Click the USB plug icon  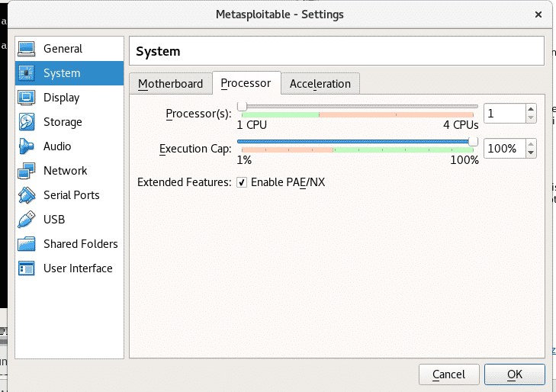point(26,220)
